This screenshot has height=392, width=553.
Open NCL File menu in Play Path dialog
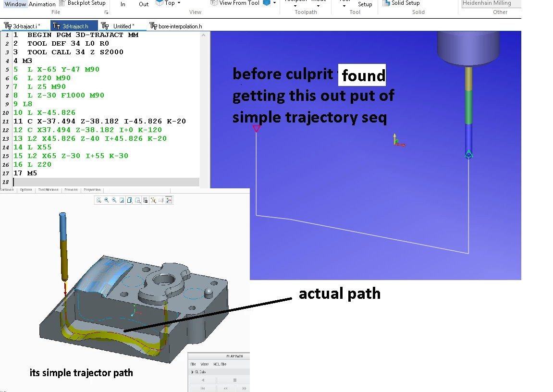(x=220, y=364)
